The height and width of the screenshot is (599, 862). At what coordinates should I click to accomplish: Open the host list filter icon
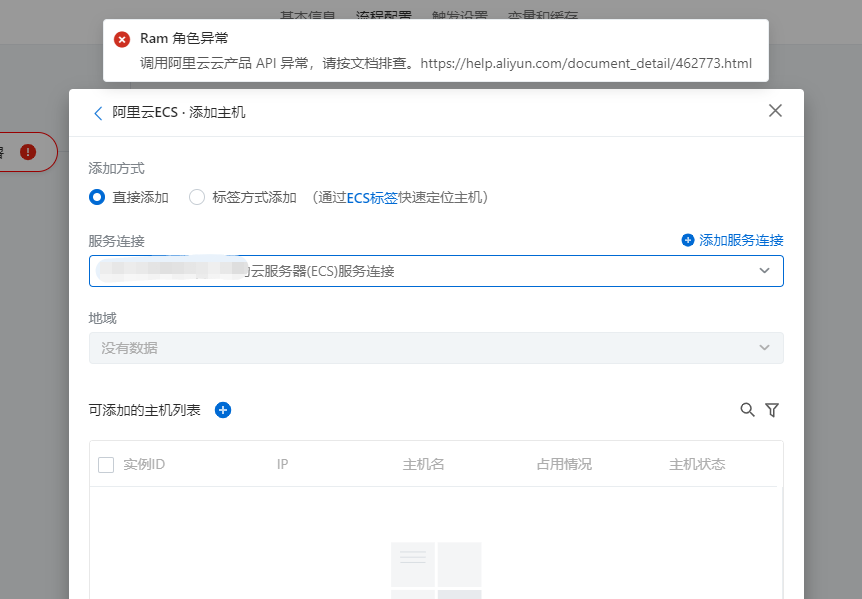click(x=772, y=409)
